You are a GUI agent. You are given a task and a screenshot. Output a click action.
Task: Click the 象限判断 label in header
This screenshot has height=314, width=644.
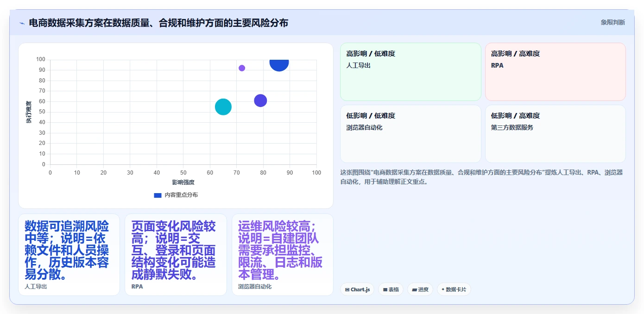(x=612, y=22)
